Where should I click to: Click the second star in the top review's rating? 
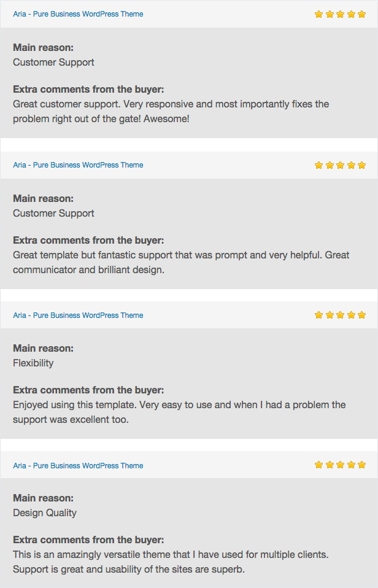tap(330, 14)
